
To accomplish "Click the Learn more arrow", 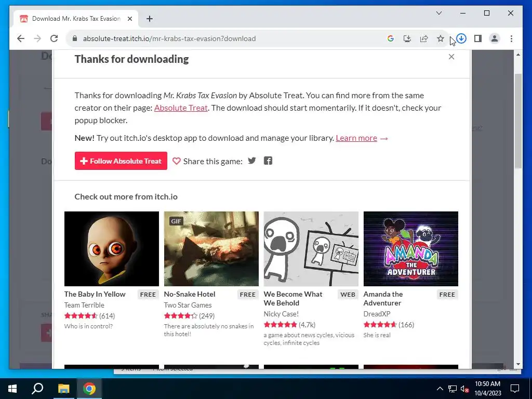I will 384,138.
